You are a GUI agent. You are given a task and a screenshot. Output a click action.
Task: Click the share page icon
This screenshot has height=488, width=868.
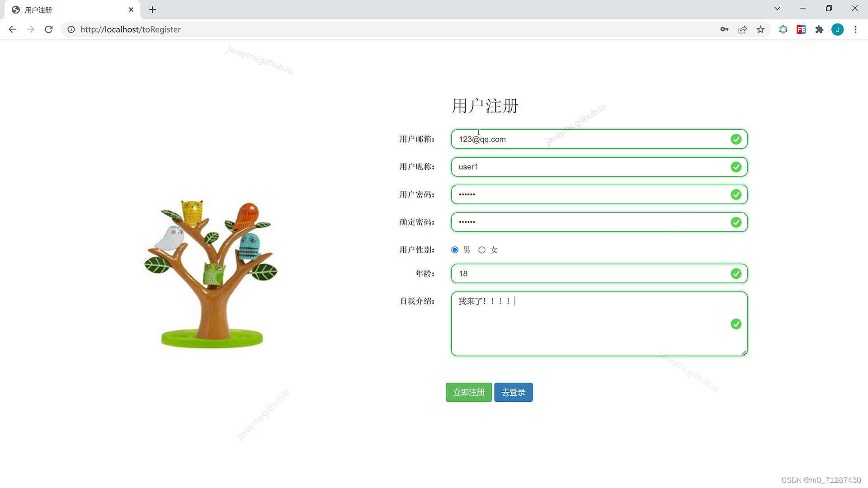[x=742, y=29]
